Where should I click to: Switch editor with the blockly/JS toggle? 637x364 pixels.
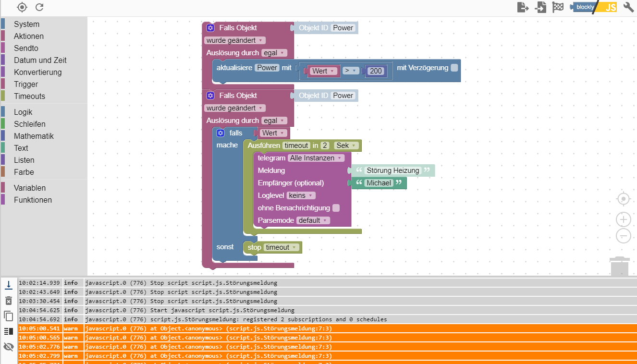click(593, 7)
